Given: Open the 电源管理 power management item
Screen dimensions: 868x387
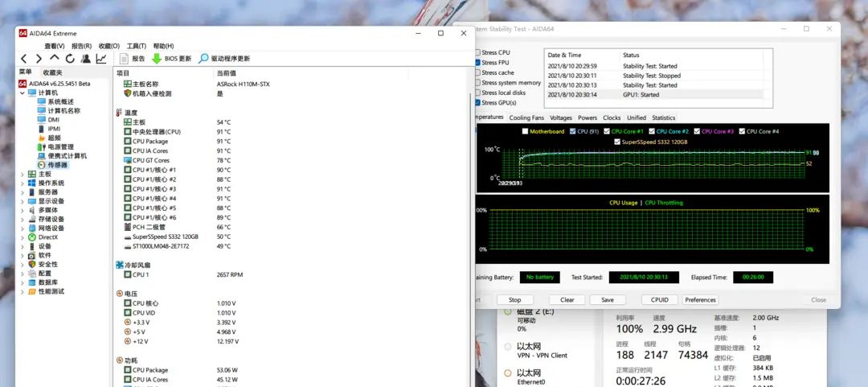Looking at the screenshot, I should (55, 147).
